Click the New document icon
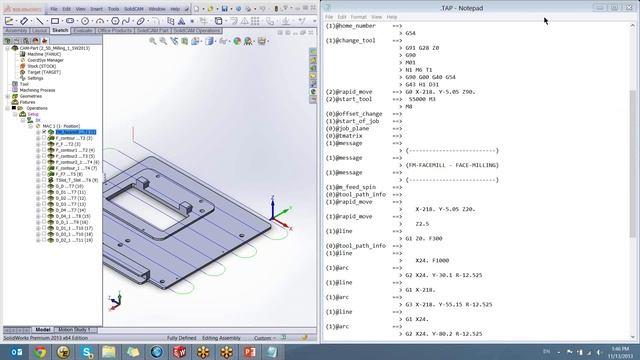Image resolution: width=640 pixels, height=360 pixels. pos(196,9)
